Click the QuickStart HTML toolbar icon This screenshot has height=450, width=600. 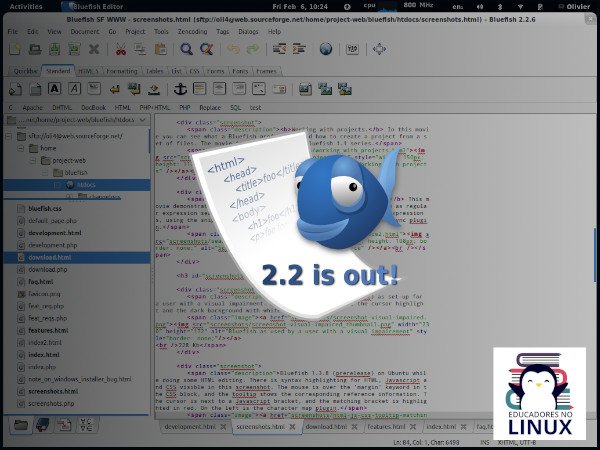pyautogui.click(x=15, y=89)
